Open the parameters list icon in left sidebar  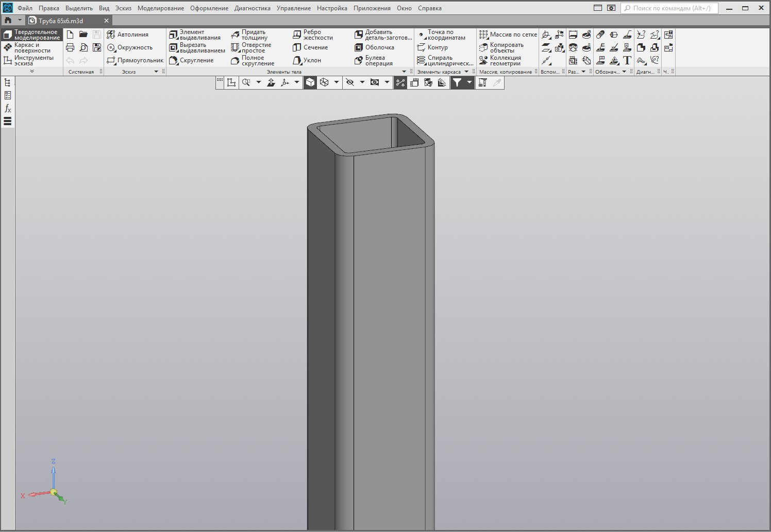tap(8, 95)
